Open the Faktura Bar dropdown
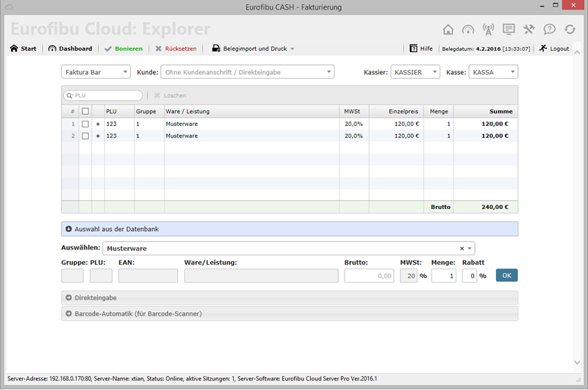 click(96, 72)
